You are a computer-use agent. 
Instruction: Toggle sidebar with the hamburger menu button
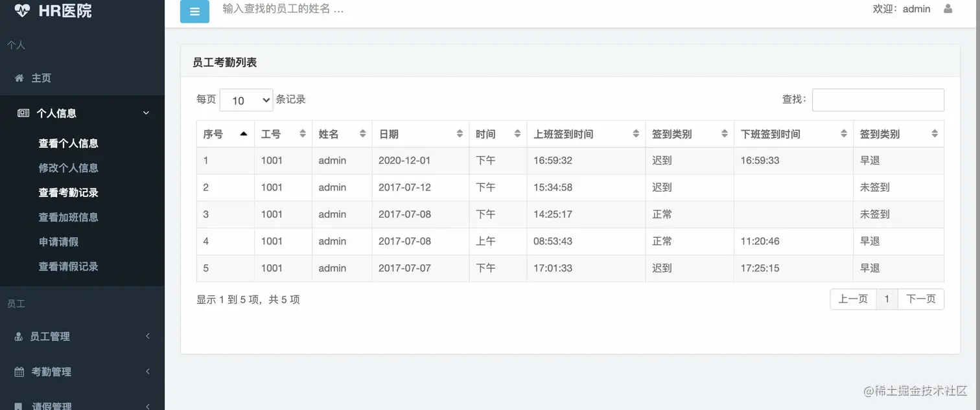(194, 12)
